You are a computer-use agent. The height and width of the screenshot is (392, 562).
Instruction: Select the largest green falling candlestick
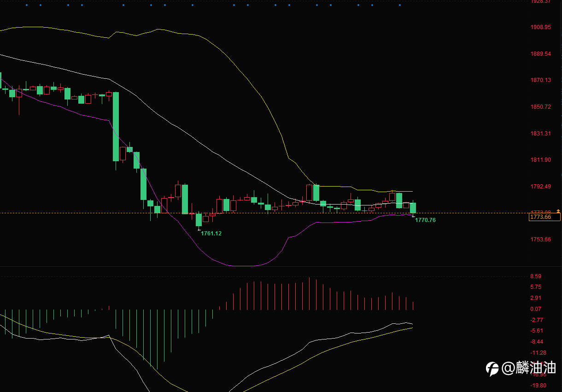[116, 127]
